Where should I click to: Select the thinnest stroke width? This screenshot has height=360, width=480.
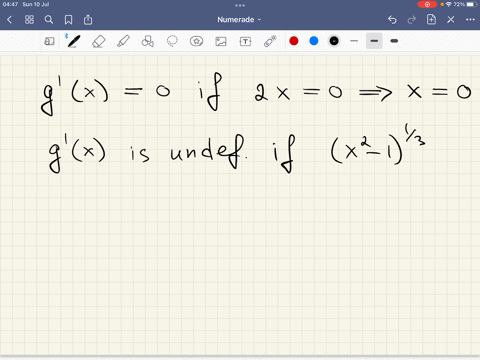coord(354,41)
